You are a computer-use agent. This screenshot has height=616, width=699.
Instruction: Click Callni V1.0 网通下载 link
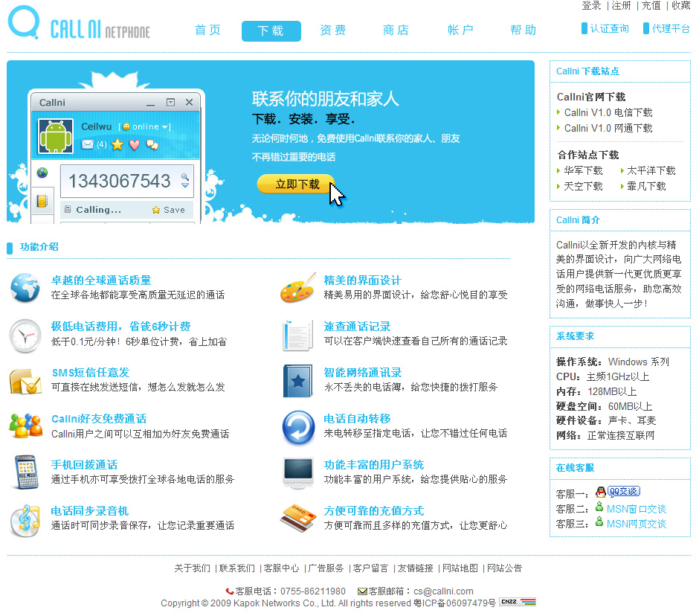608,129
